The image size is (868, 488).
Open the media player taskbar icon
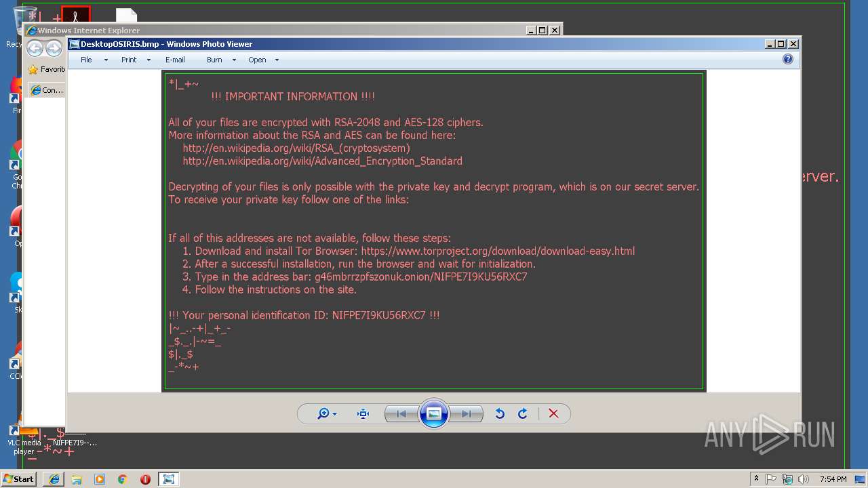click(100, 479)
